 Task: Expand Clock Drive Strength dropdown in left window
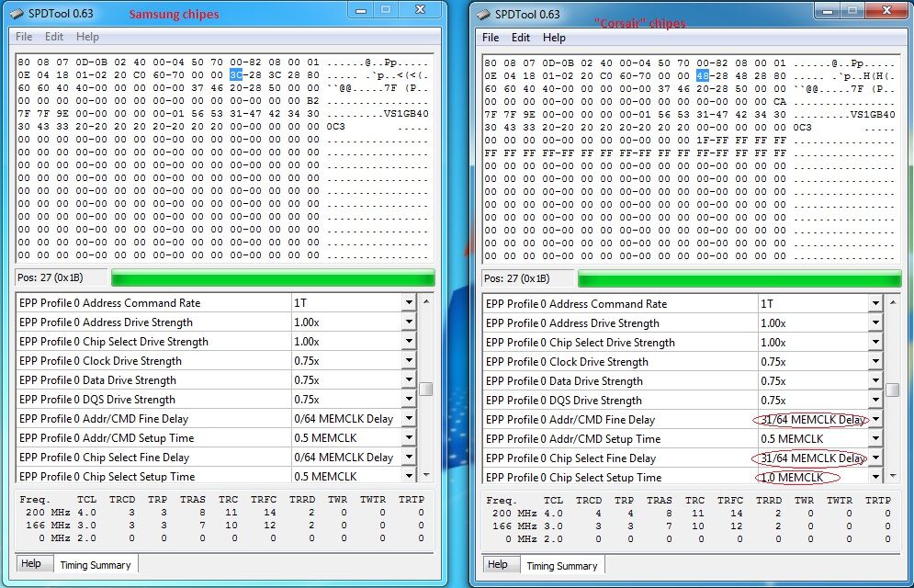[x=409, y=360]
